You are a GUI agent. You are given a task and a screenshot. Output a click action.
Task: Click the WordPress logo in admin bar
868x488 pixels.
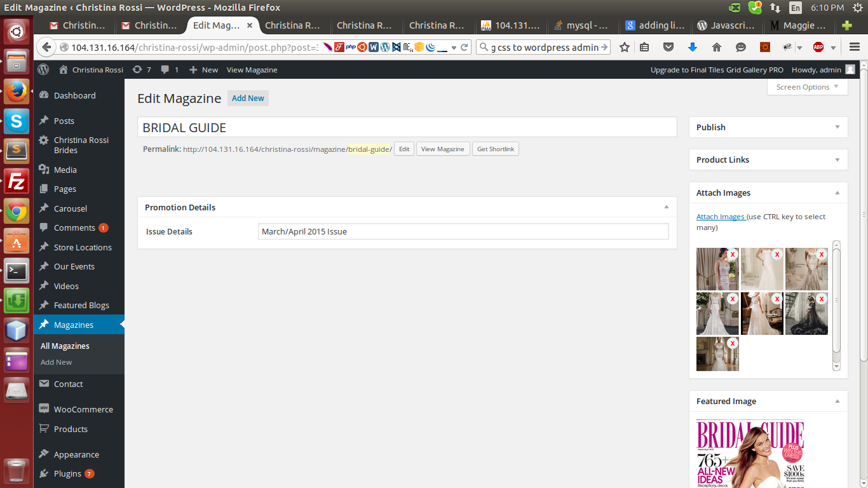(x=43, y=70)
